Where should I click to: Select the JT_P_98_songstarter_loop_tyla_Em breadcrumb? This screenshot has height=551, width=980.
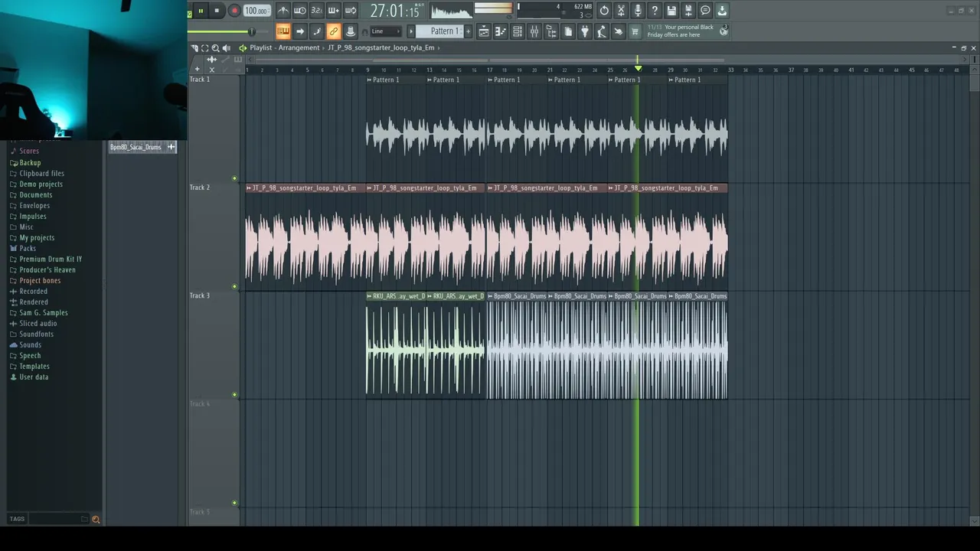[381, 47]
